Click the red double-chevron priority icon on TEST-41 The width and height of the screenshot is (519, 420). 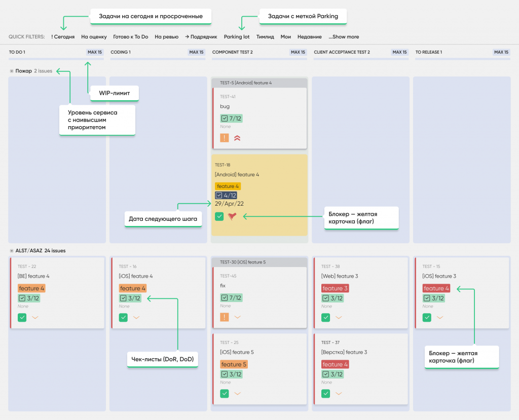pyautogui.click(x=237, y=138)
